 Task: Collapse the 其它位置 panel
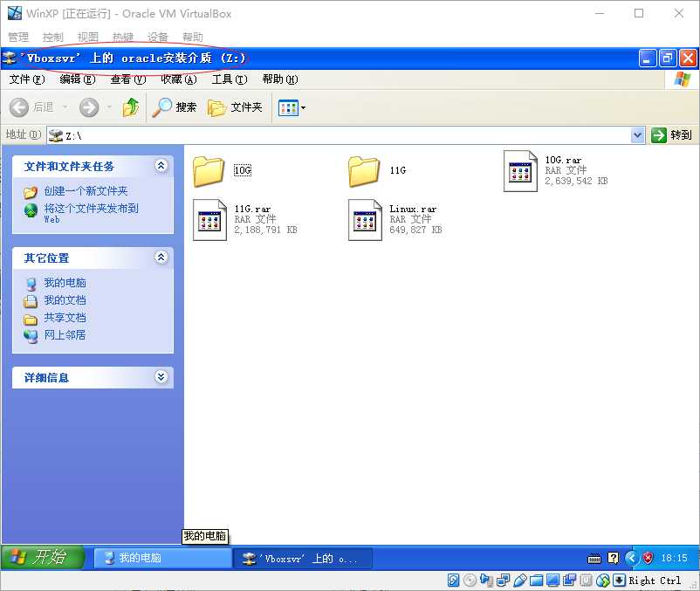click(x=161, y=258)
